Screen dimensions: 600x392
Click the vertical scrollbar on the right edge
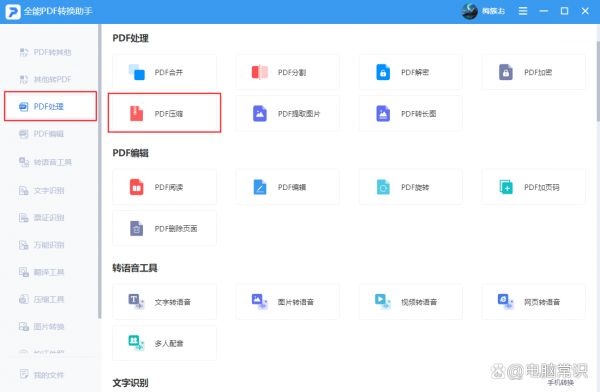598,80
